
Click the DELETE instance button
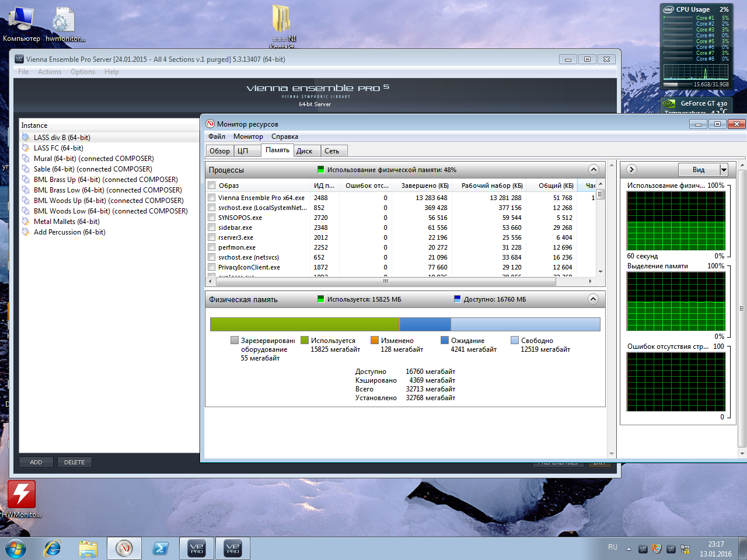(75, 463)
